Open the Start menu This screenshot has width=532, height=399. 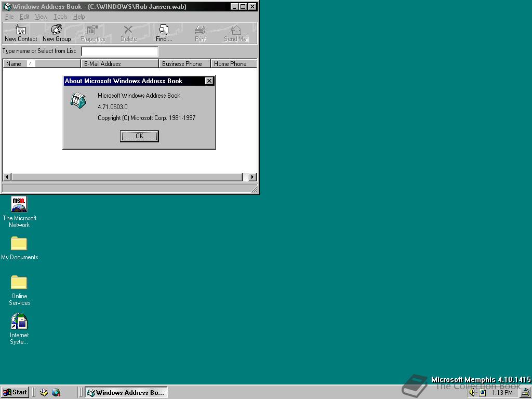tap(15, 393)
